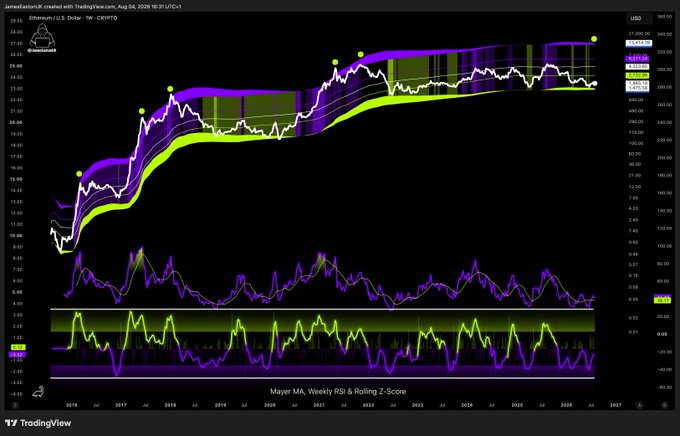Click the purple price label on the price axis
Screen dimensions: 680x436
point(638,58)
